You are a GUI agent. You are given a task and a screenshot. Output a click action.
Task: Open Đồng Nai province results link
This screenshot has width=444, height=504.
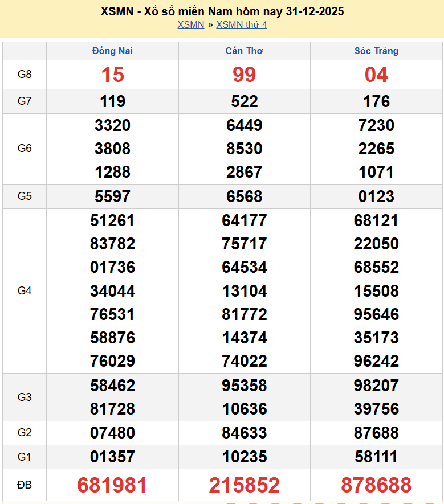[112, 51]
